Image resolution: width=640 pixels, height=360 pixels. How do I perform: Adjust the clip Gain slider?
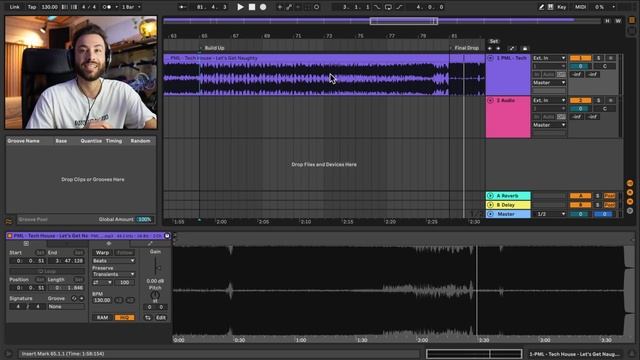point(156,267)
